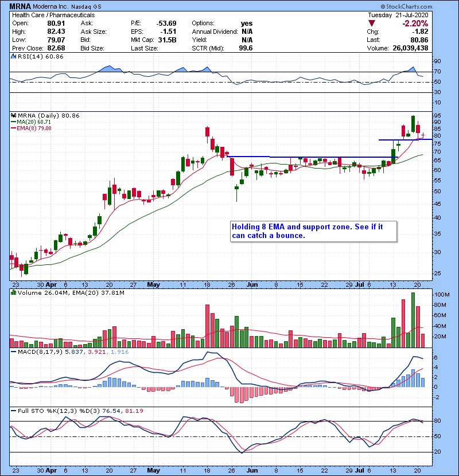This screenshot has height=476, width=459.
Task: Select the Low value 79.07
Action: 56,40
